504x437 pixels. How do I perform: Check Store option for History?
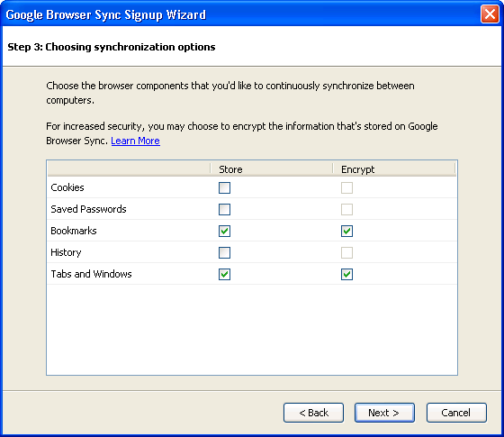pos(224,252)
